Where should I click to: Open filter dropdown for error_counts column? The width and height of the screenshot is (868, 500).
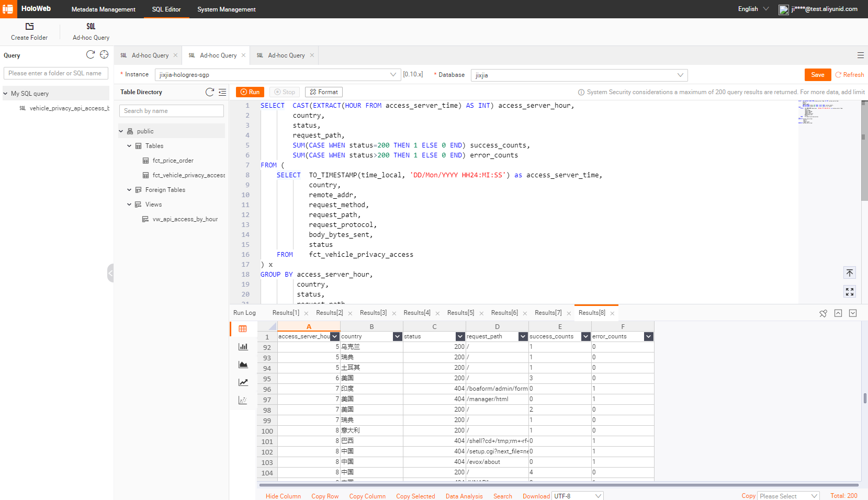click(x=648, y=336)
